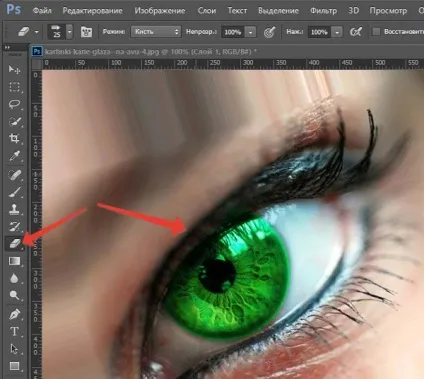Select the Blur tool

pyautogui.click(x=14, y=278)
